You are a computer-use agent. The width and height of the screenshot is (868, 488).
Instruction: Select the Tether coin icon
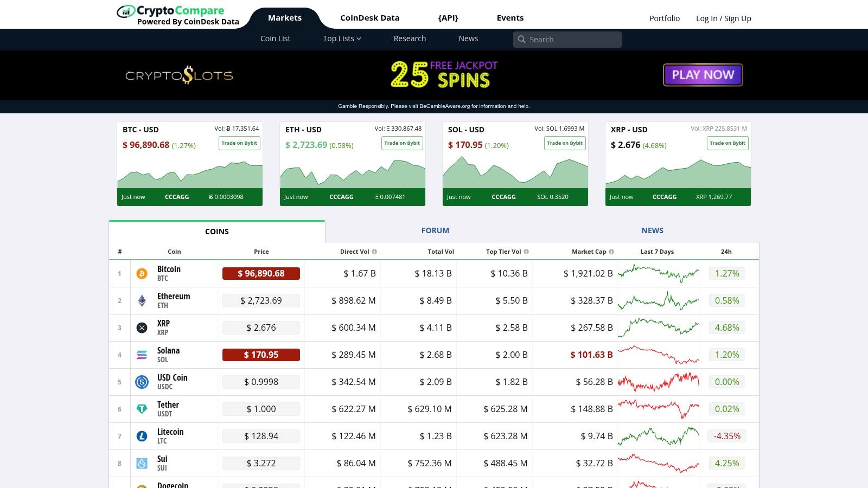[142, 409]
